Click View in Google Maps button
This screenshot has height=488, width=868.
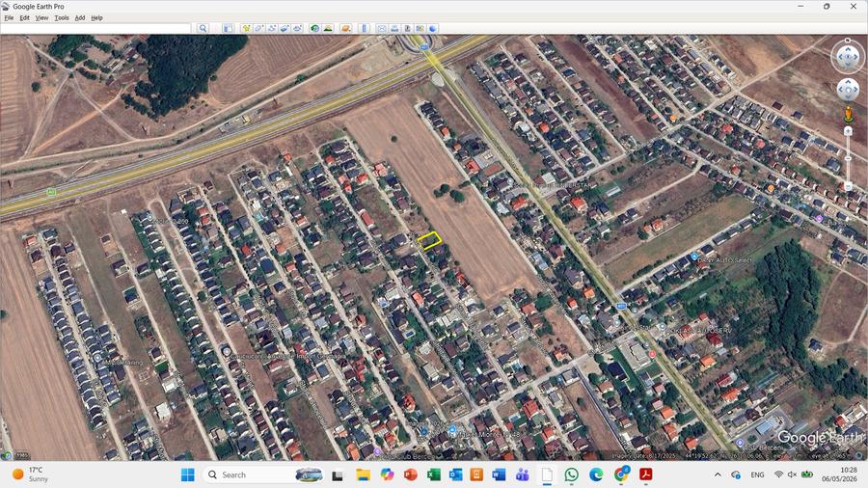point(420,28)
